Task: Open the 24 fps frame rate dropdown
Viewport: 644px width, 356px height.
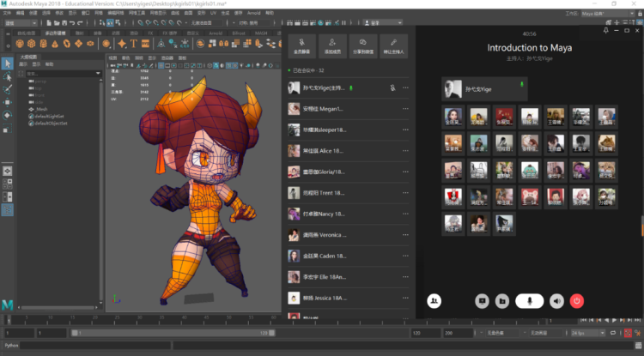Action: [587, 333]
